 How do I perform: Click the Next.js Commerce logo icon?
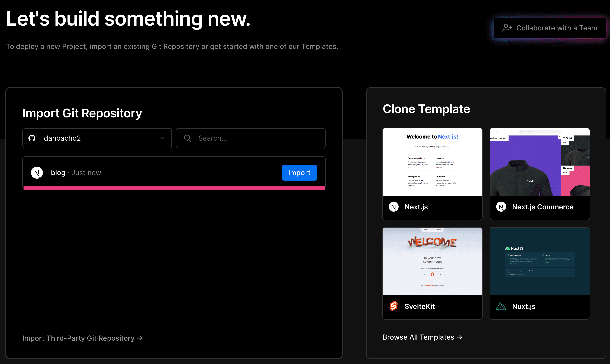tap(501, 207)
